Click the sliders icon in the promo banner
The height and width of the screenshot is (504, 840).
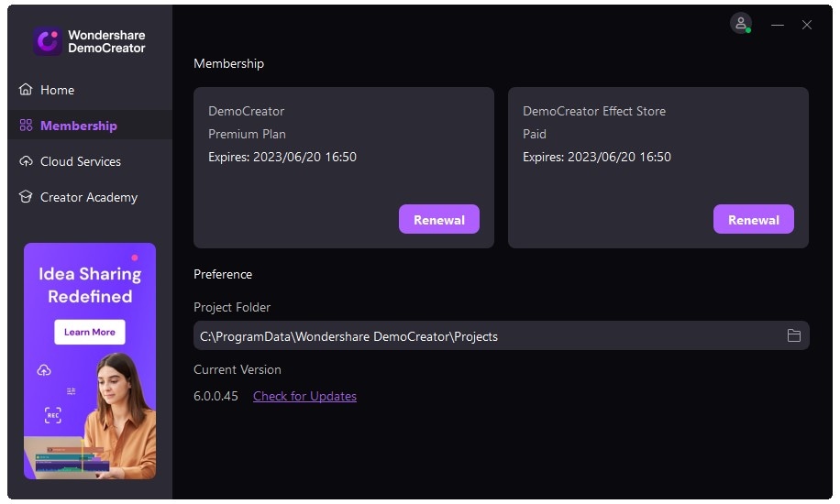(x=72, y=391)
